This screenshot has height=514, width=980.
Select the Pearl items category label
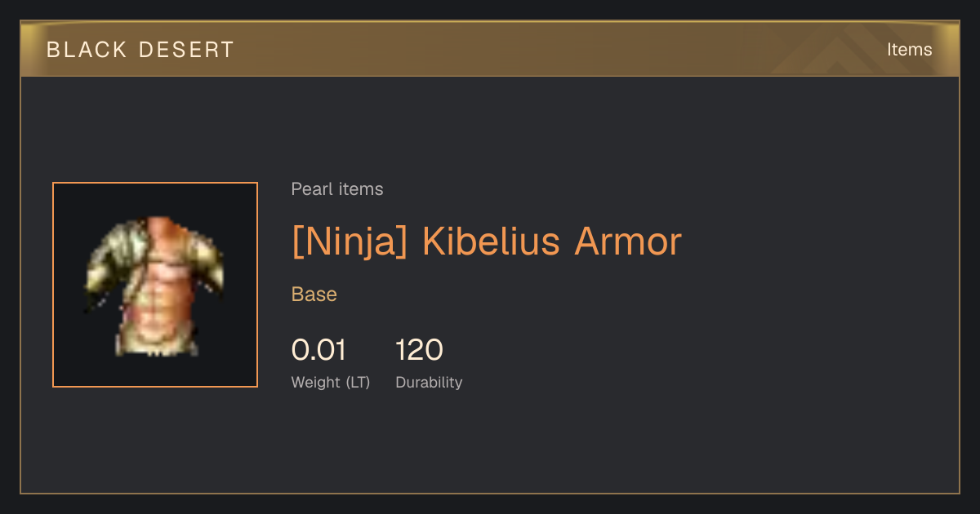click(x=337, y=189)
